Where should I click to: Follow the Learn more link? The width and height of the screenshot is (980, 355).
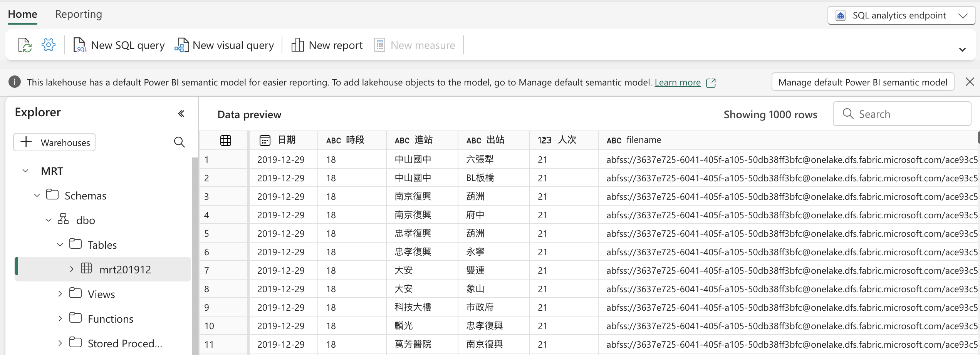[x=678, y=82]
